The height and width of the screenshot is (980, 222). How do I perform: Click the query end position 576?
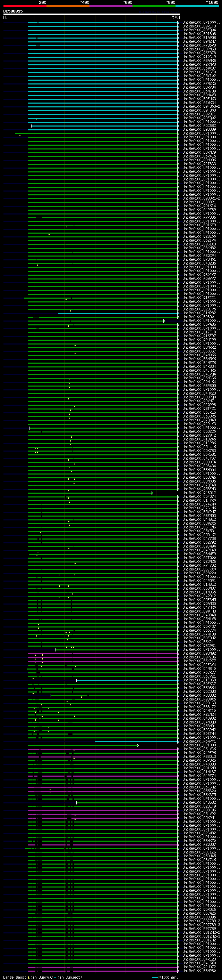(175, 17)
